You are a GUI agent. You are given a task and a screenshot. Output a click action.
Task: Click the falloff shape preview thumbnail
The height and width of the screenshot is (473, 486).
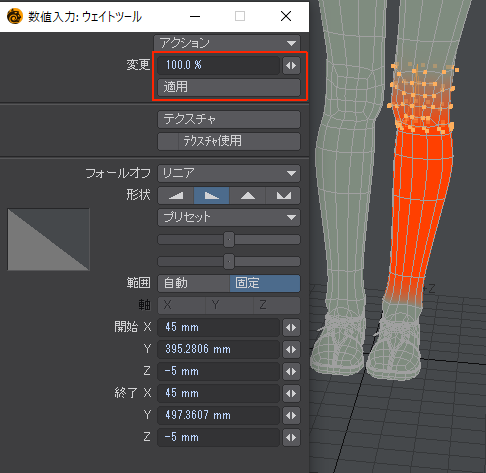[49, 239]
